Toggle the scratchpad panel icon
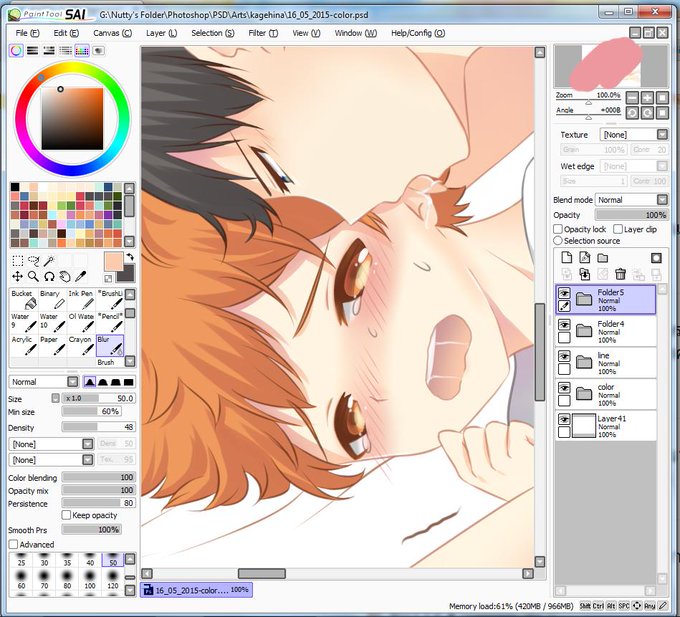 [x=98, y=51]
